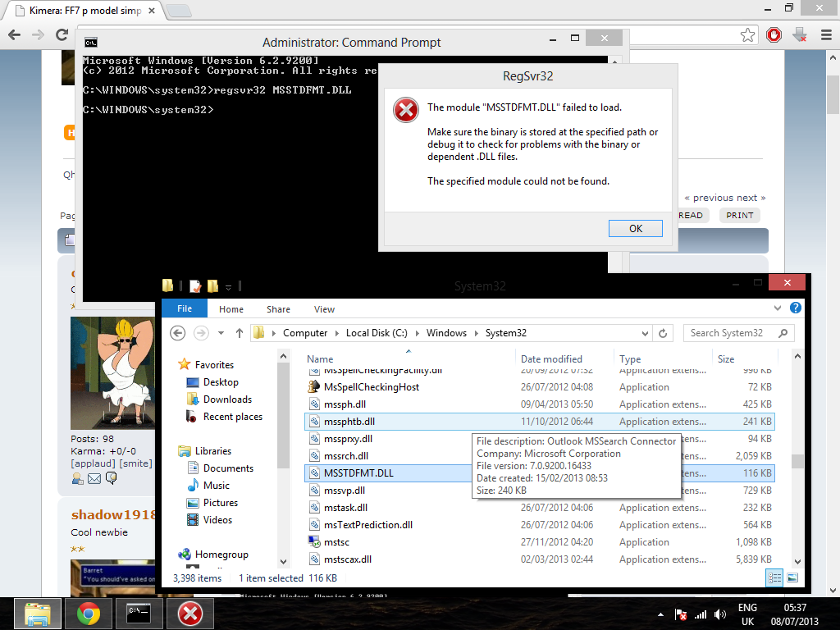The height and width of the screenshot is (630, 840).
Task: Select the MSSTDFMT.DLL file
Action: tap(540, 473)
